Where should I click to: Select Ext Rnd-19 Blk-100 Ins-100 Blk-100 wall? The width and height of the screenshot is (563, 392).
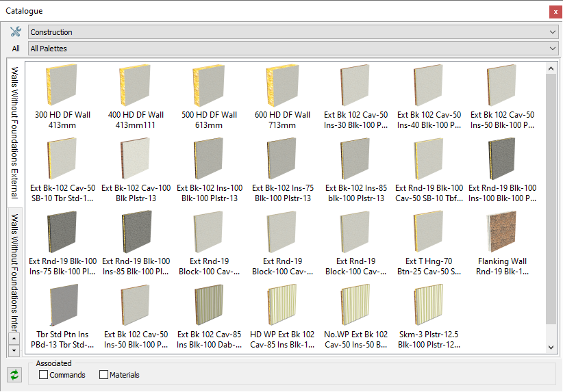coord(502,170)
